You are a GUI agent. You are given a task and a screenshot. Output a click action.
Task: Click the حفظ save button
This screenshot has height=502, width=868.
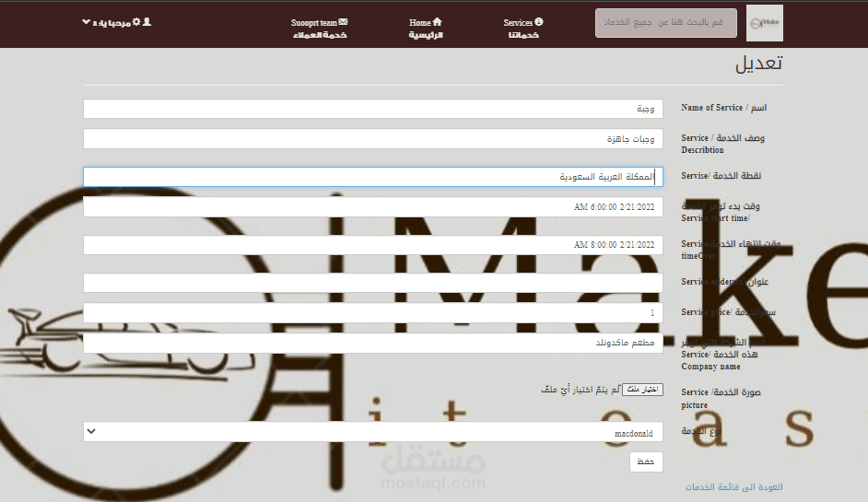pos(646,461)
